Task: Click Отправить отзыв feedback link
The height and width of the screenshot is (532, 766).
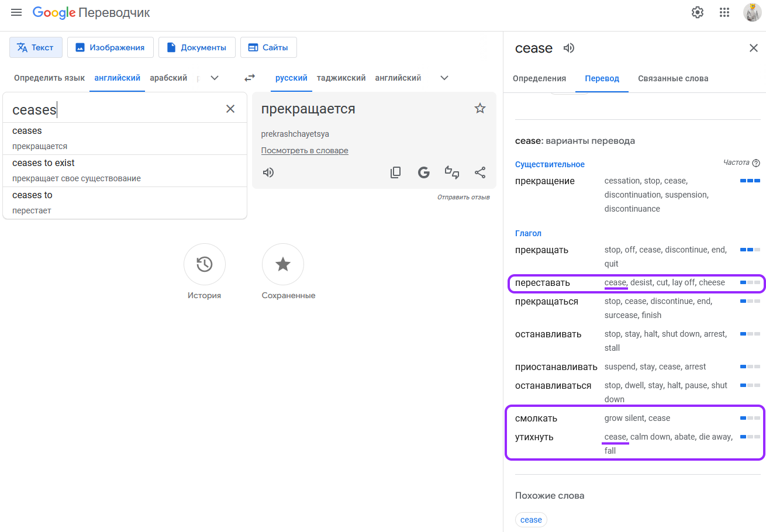Action: (464, 198)
